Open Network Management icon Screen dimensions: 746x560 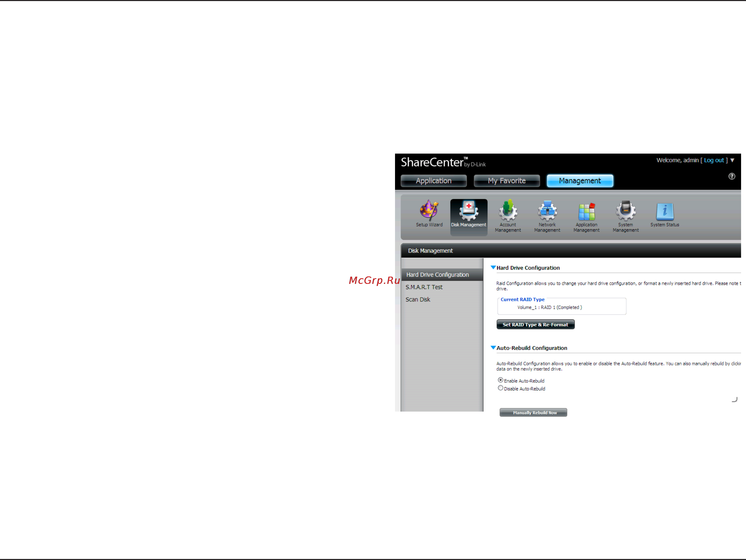click(547, 216)
